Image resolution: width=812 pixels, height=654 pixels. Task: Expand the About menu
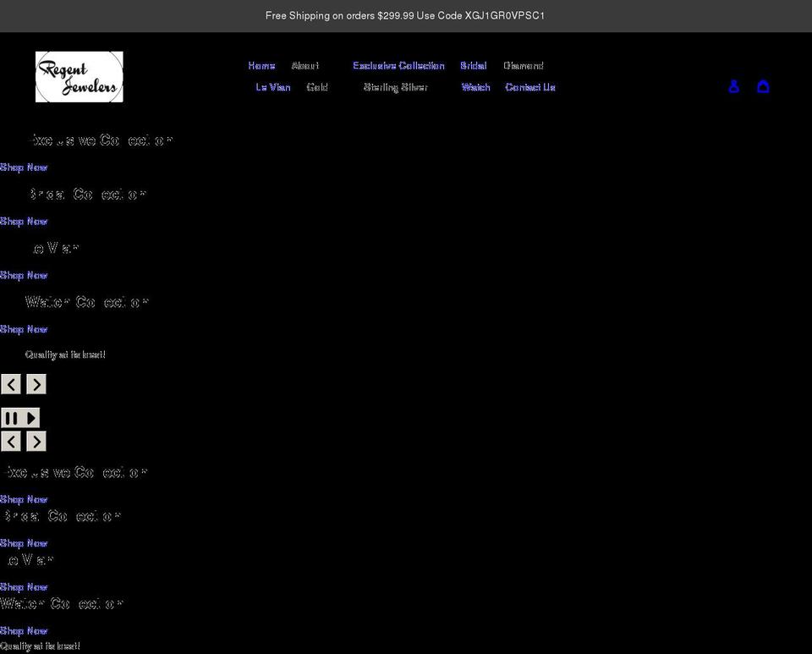(305, 66)
